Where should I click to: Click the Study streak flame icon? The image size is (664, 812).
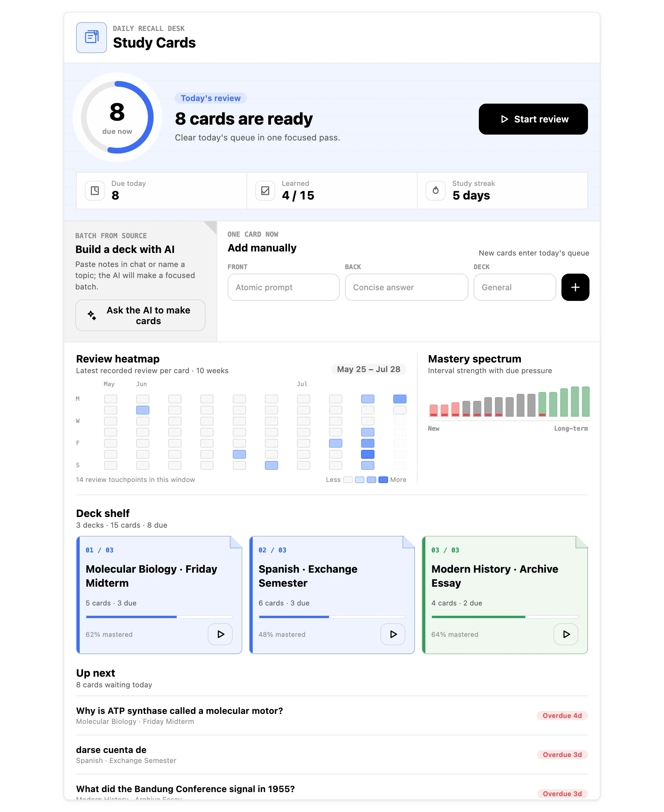pyautogui.click(x=435, y=190)
